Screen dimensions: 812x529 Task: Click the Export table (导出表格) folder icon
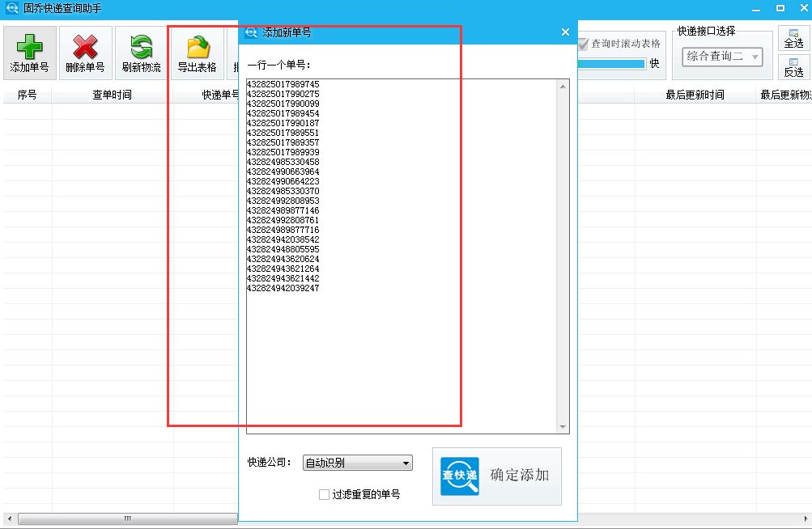pos(197,47)
